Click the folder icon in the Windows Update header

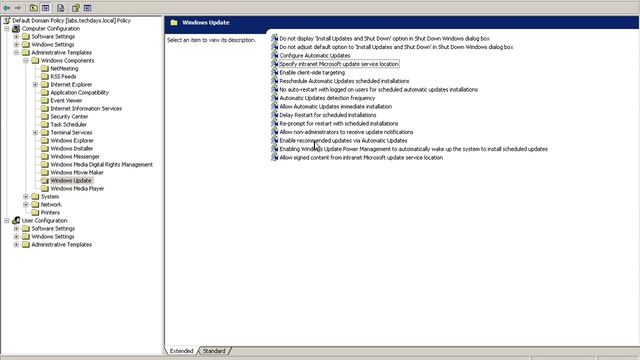coord(174,22)
